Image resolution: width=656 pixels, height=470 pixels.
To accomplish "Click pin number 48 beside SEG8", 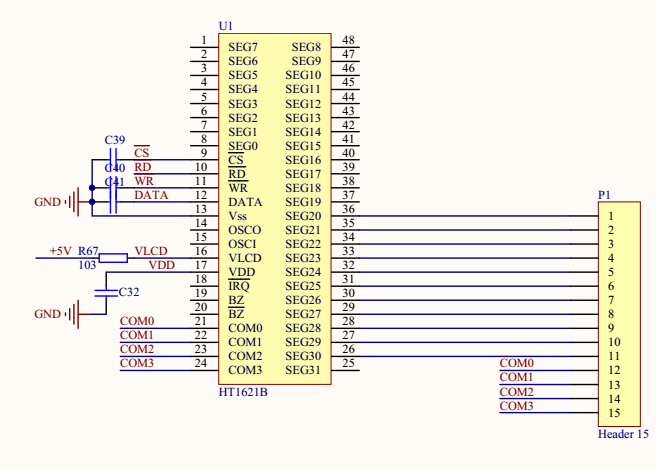I will (348, 40).
